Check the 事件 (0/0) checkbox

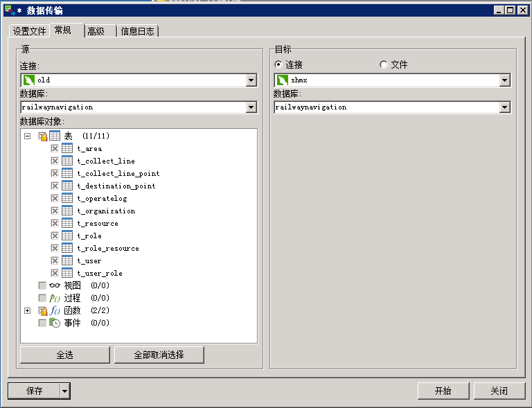point(42,323)
